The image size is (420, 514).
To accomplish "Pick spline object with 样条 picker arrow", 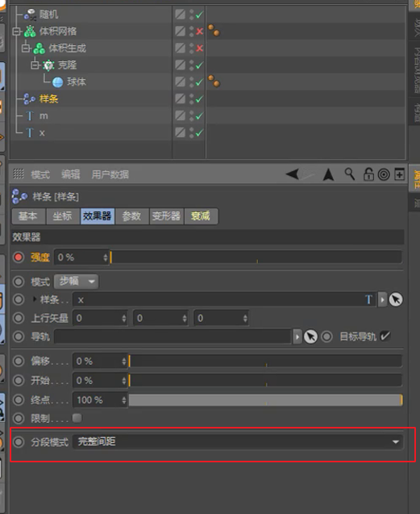I will coord(396,299).
